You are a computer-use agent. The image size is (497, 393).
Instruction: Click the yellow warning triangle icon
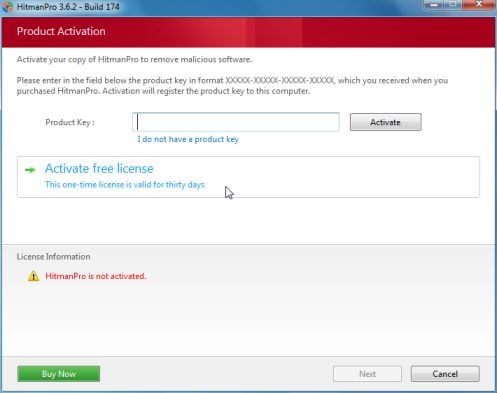point(33,276)
